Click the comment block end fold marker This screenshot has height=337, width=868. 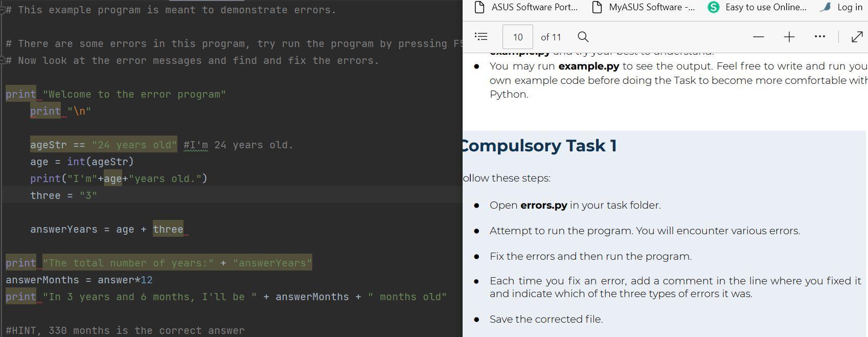pyautogui.click(x=3, y=60)
